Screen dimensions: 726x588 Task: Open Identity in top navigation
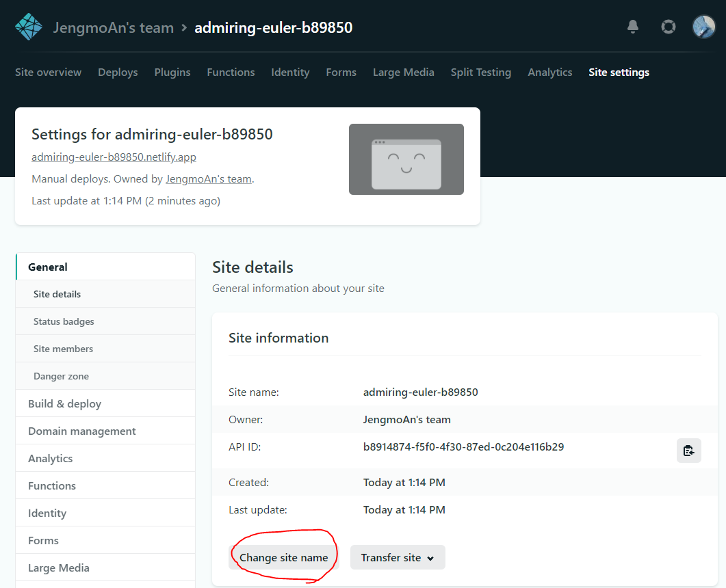290,72
